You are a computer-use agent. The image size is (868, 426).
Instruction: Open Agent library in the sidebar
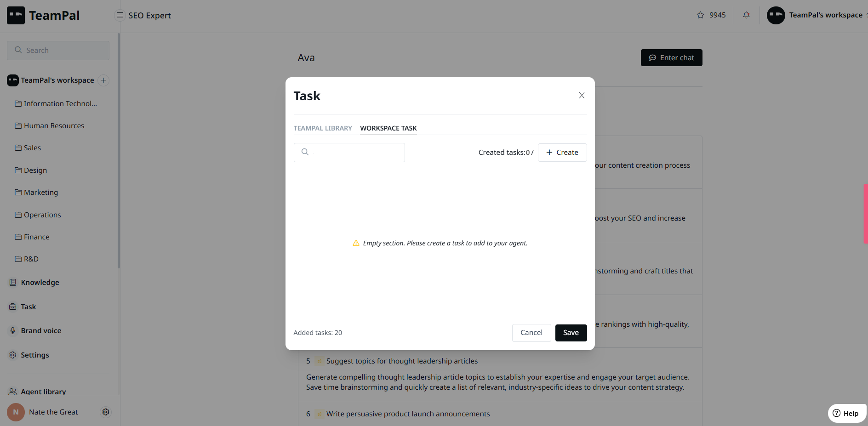tap(43, 392)
